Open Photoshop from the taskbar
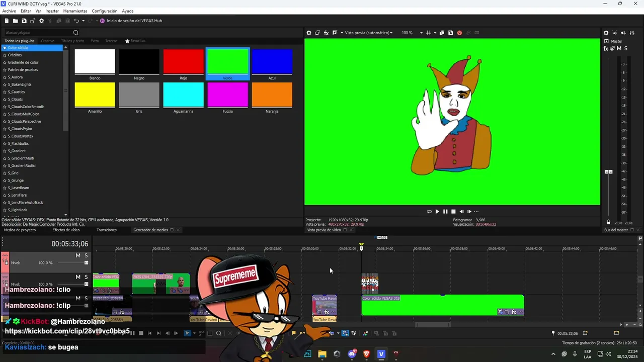 (307, 354)
